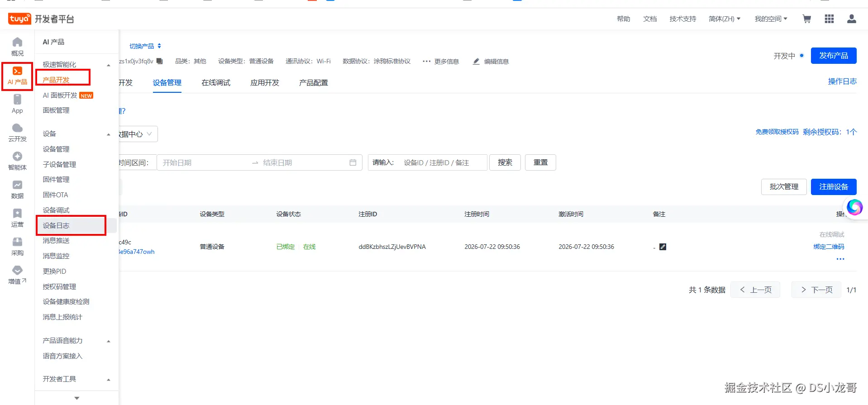Focus the 设备ID / 注册ID / 备注 input
The image size is (868, 405).
click(x=443, y=163)
